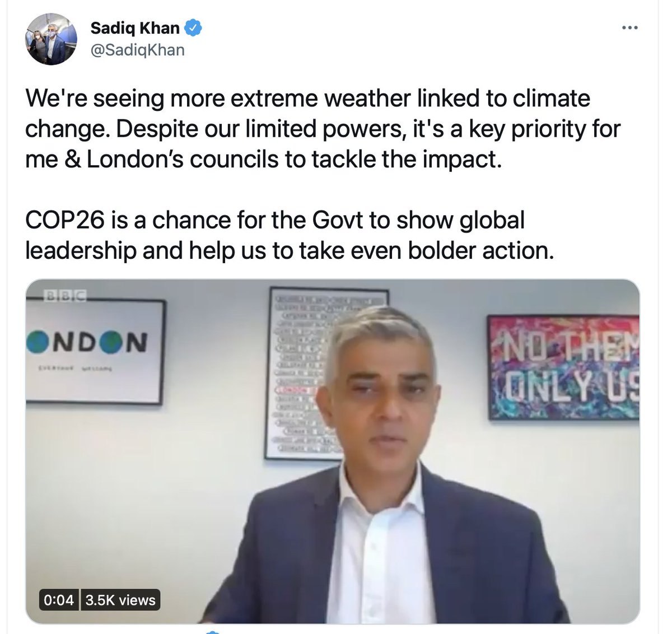Open the three-dot more options menu
The height and width of the screenshot is (634, 672).
pyautogui.click(x=630, y=28)
